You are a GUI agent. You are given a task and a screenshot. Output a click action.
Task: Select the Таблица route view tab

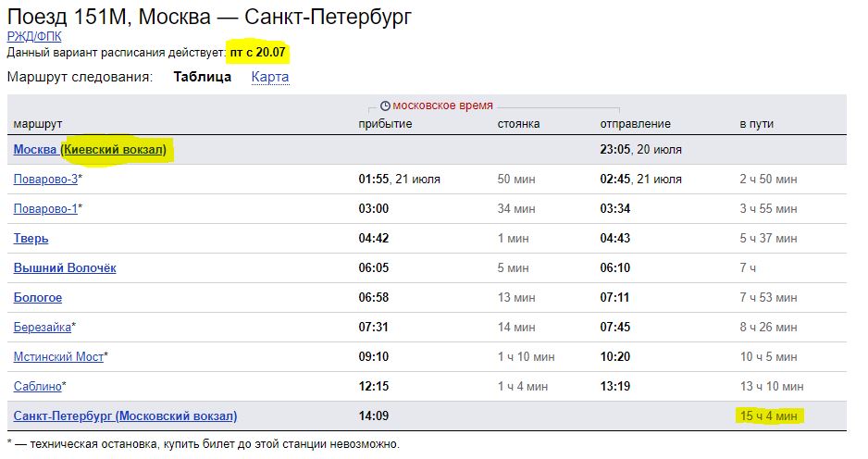click(202, 77)
